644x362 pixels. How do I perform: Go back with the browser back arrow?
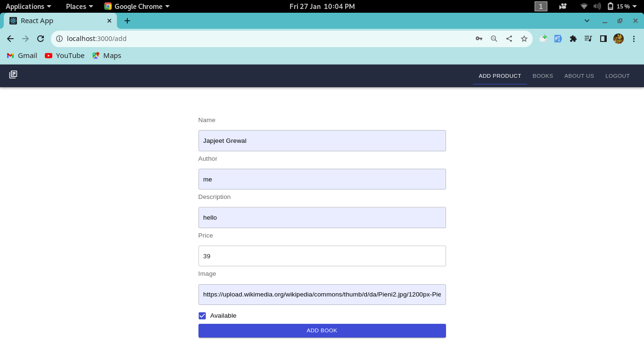10,39
